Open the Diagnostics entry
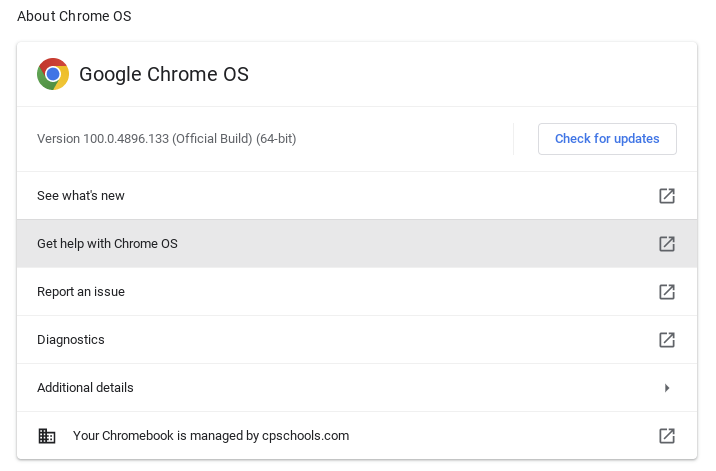The width and height of the screenshot is (716, 471). 357,339
